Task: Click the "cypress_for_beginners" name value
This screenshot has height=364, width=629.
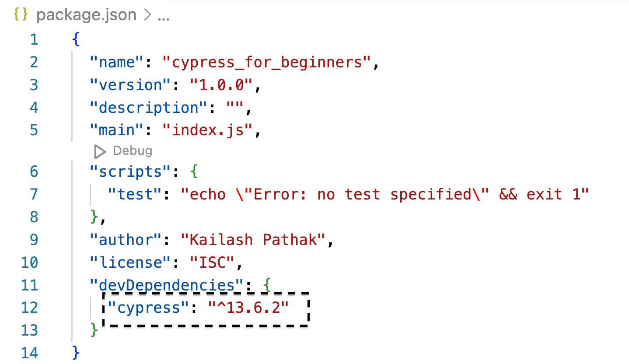Action: tap(267, 62)
